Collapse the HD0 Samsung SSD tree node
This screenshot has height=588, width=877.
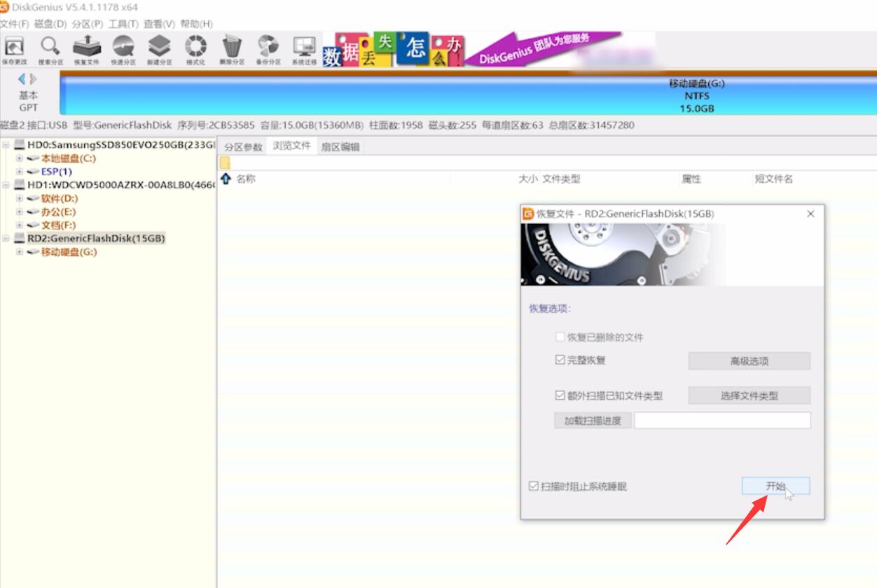tap(6, 145)
